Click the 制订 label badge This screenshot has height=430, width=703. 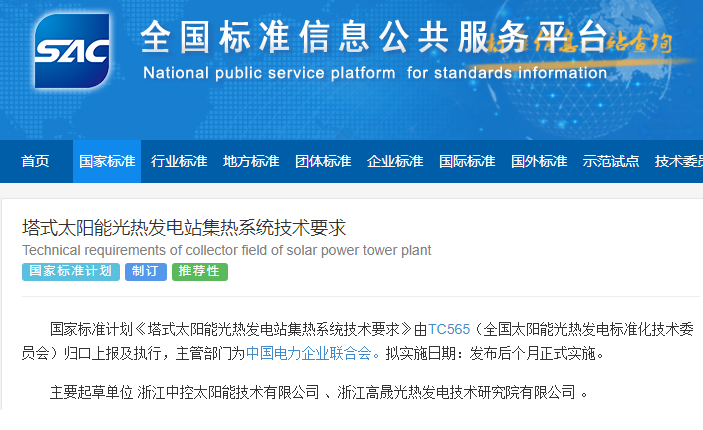click(x=146, y=271)
